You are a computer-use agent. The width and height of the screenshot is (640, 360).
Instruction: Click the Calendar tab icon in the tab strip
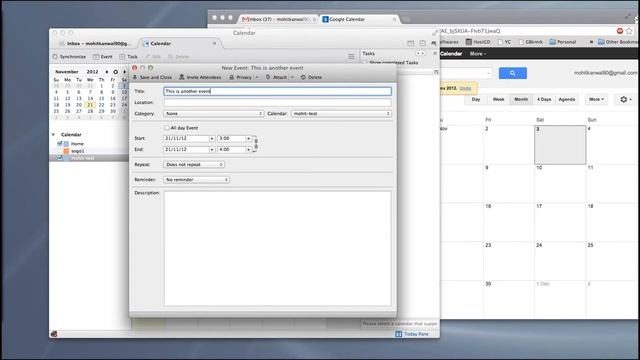411,43
